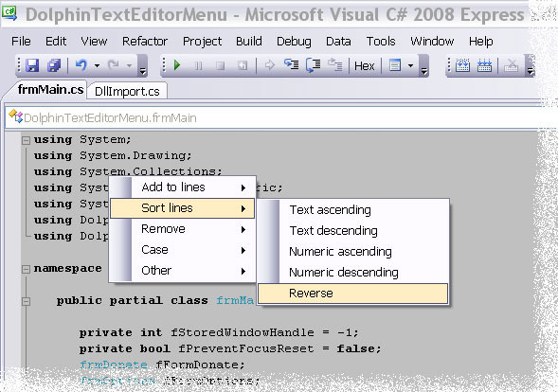The image size is (558, 392).
Task: Open the Edit menu
Action: (56, 42)
